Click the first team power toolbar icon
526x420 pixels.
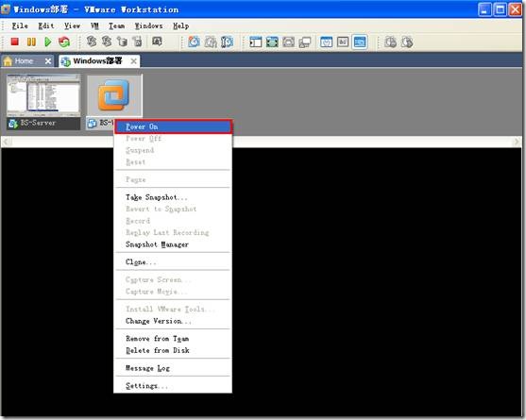point(92,42)
